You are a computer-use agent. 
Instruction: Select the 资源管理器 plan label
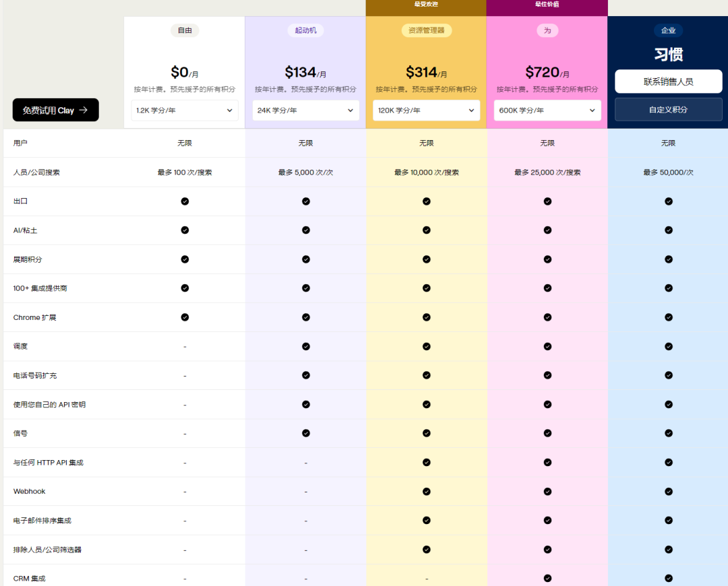[x=427, y=30]
